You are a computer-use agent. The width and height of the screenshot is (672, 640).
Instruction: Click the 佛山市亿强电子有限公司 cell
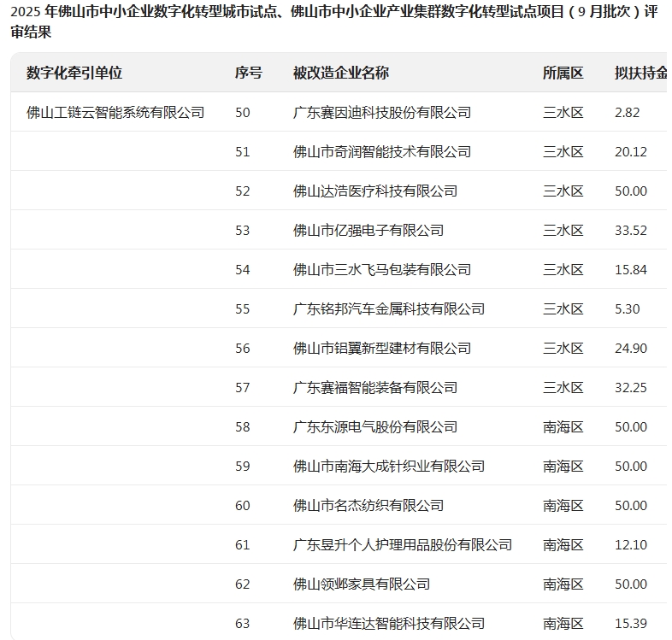point(368,230)
